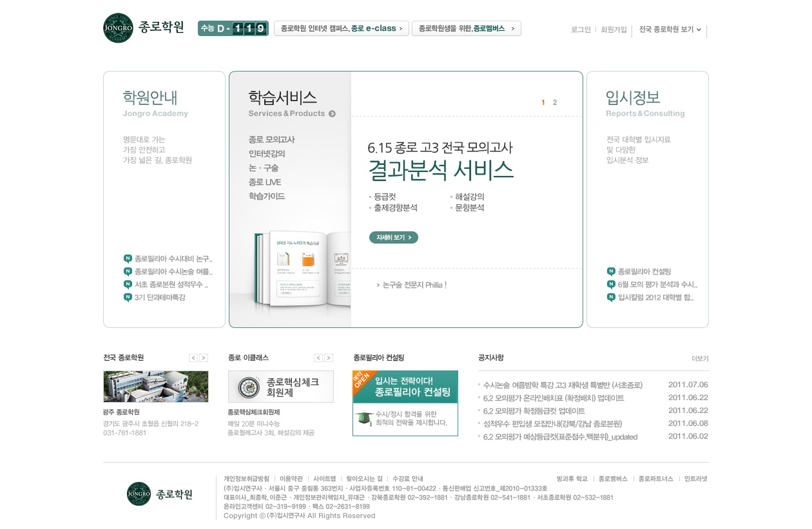This screenshot has width=812, height=529.
Task: Open notice 6.2 모의평가 온라인배치표 업데이트
Action: [554, 398]
